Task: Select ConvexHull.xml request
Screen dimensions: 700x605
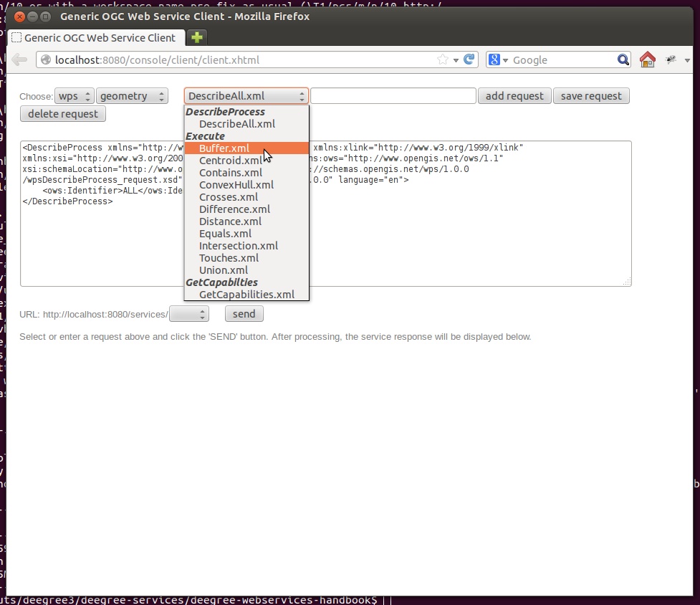Action: pos(246,185)
